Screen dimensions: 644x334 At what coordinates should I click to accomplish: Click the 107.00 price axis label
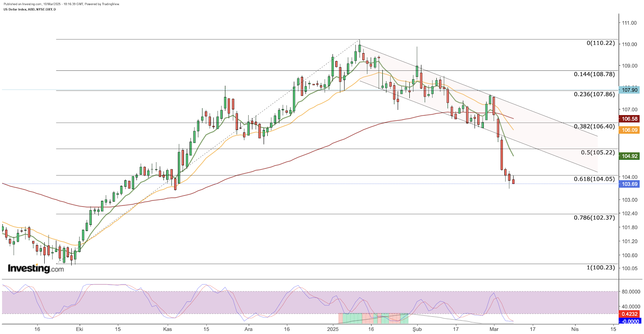click(x=630, y=109)
